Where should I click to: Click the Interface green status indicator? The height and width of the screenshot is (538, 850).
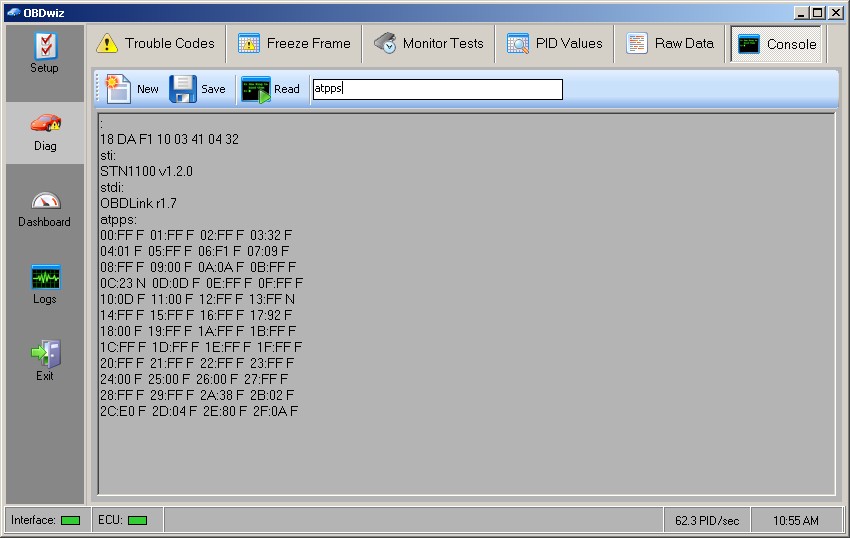[70, 521]
